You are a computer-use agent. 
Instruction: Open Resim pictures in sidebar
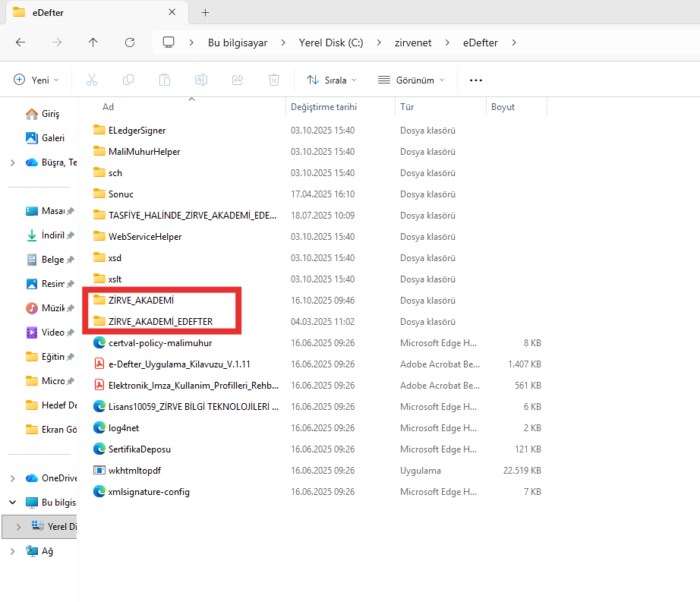[46, 284]
